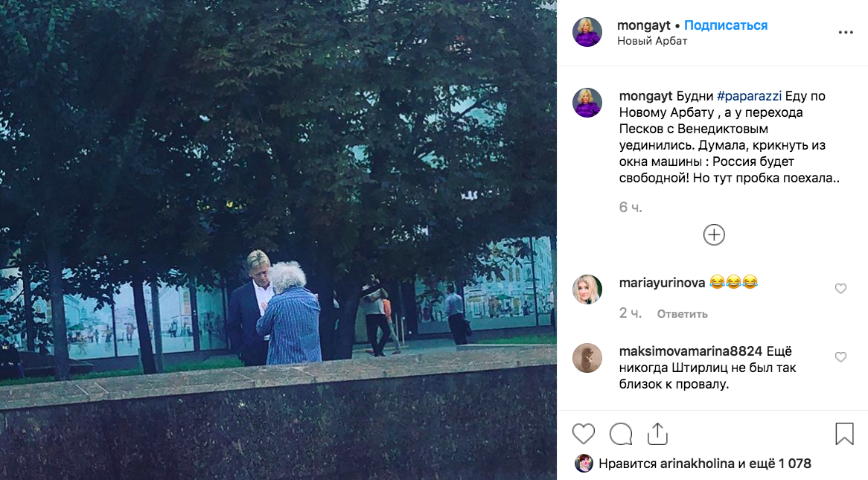Click mongayt avatar beside the caption

pos(587,103)
